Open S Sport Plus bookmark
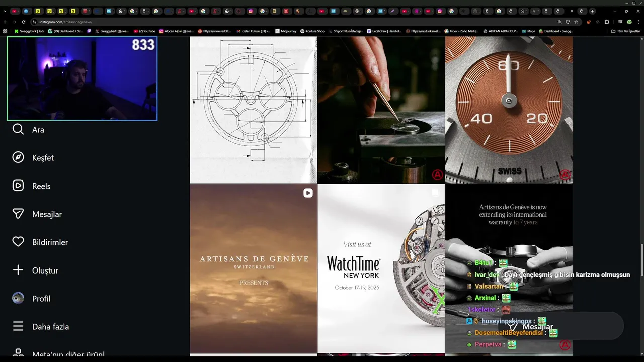 pos(346,31)
